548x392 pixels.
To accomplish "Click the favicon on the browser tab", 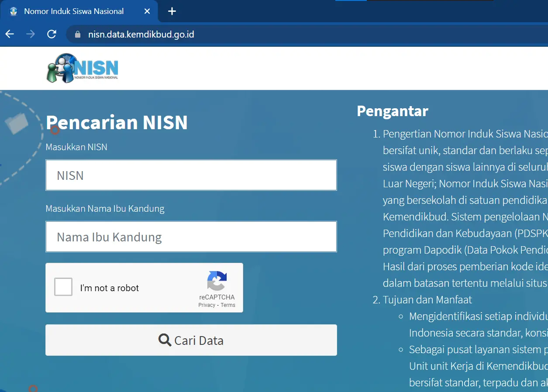I will 14,11.
